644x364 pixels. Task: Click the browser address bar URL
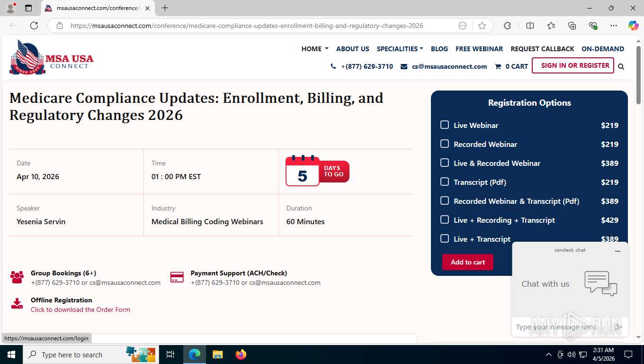click(x=247, y=26)
